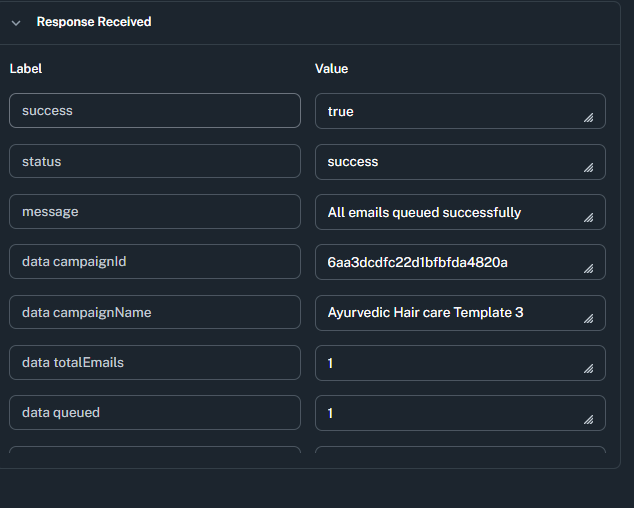The height and width of the screenshot is (508, 634).
Task: Click resize handle of message value box
Action: point(589,218)
